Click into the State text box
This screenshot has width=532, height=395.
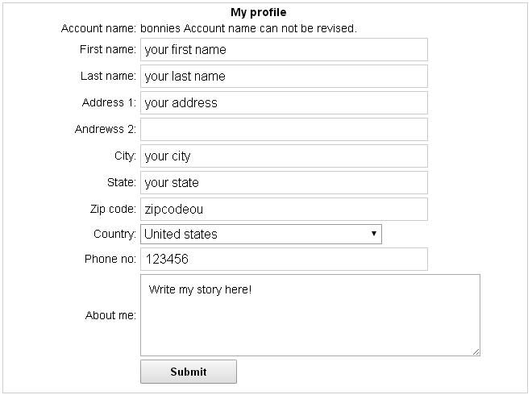pyautogui.click(x=284, y=182)
